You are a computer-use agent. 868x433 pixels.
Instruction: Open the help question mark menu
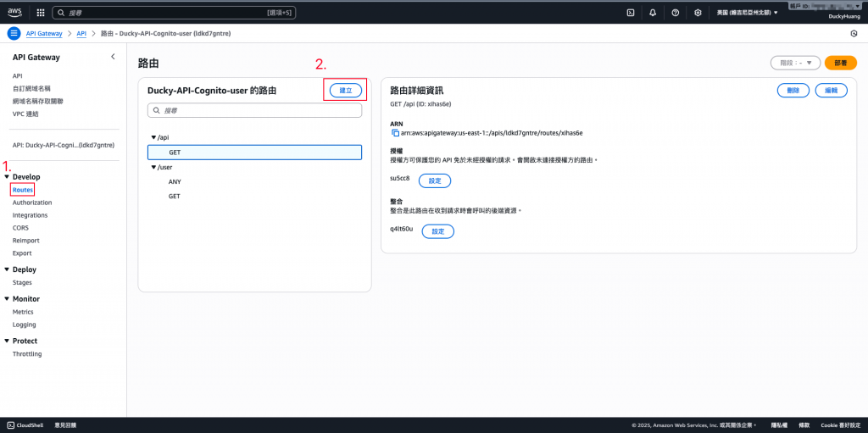coord(676,12)
